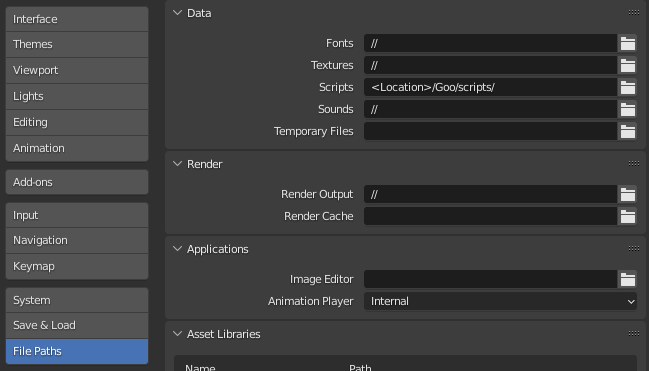Image resolution: width=649 pixels, height=371 pixels.
Task: Select the Save & Load category
Action: [77, 325]
